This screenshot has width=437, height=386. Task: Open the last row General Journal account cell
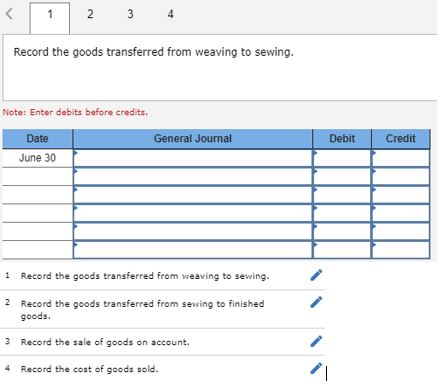(193, 250)
